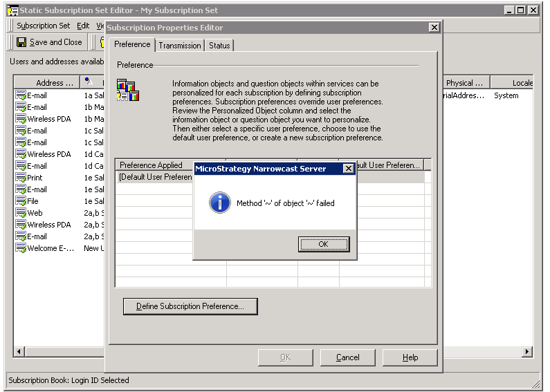Open Help for Subscription Properties Editor
Image resolution: width=550 pixels, height=392 pixels.
[410, 357]
